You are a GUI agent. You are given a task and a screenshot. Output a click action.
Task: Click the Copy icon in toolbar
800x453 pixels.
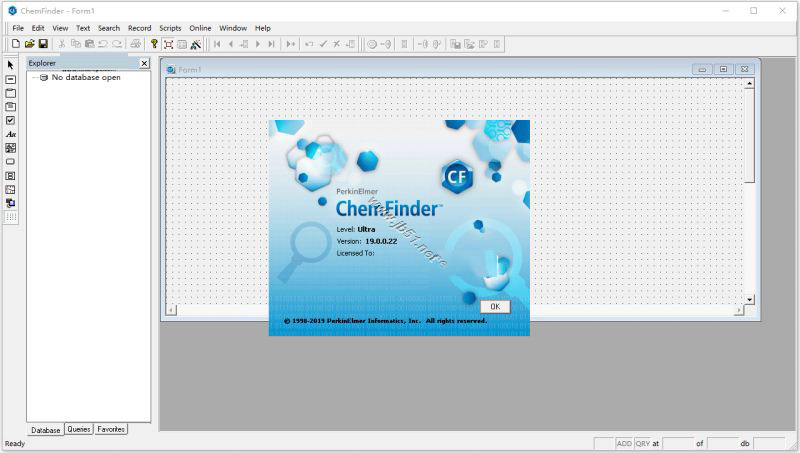pyautogui.click(x=76, y=44)
